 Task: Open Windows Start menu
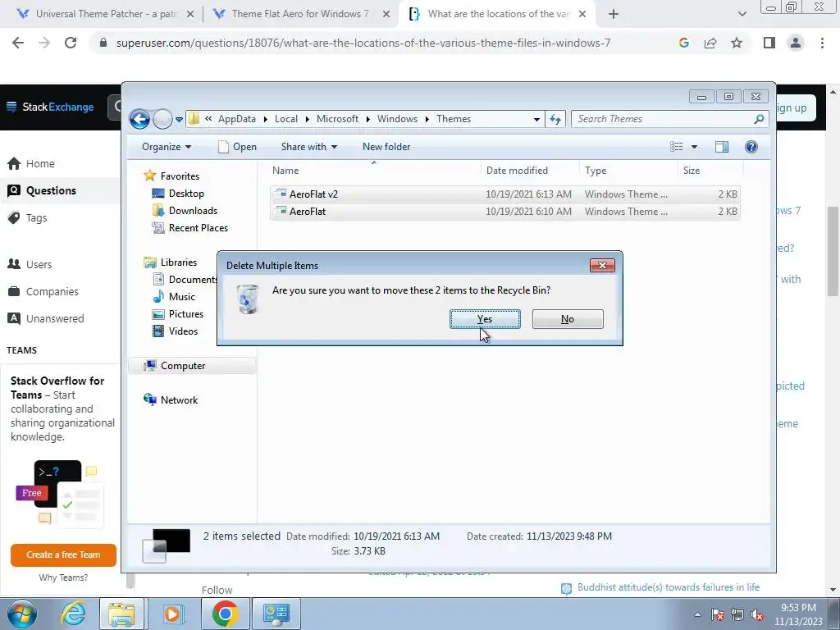click(x=22, y=614)
